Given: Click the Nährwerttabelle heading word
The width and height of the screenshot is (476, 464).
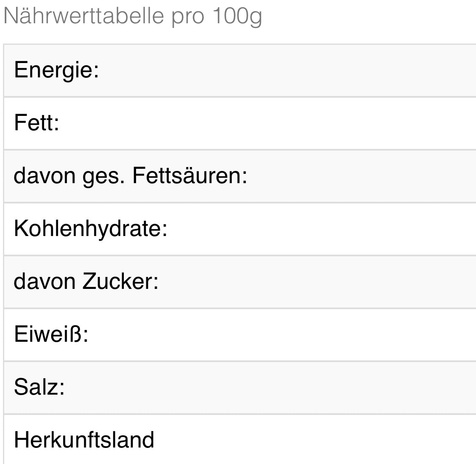Looking at the screenshot, I should point(84,16).
